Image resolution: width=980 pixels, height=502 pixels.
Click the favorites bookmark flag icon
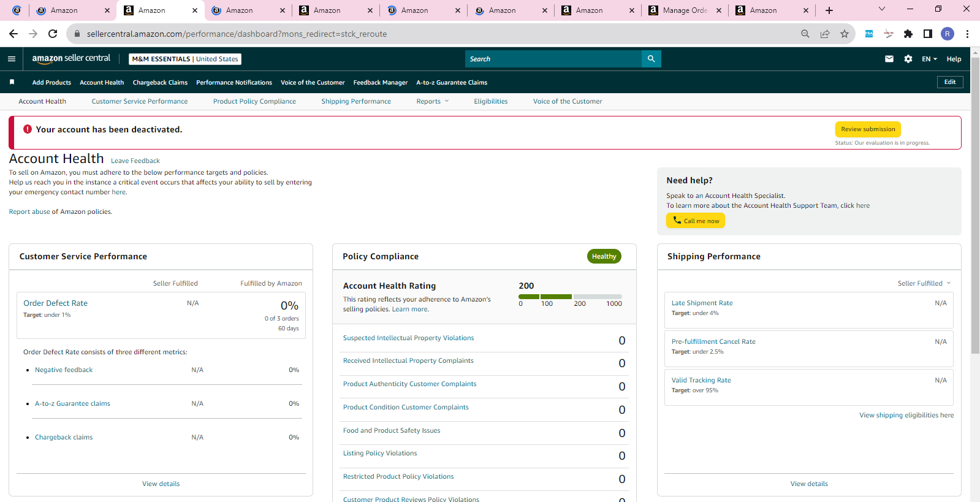coord(12,82)
